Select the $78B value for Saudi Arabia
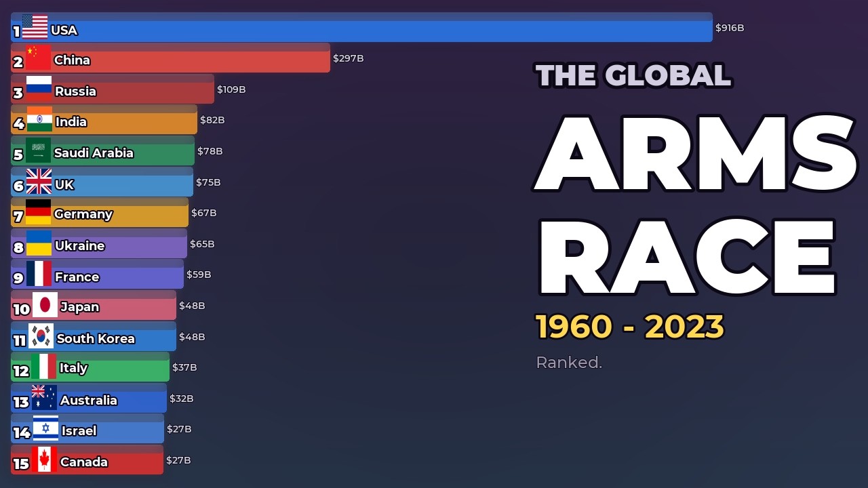This screenshot has width=868, height=488. (x=210, y=151)
